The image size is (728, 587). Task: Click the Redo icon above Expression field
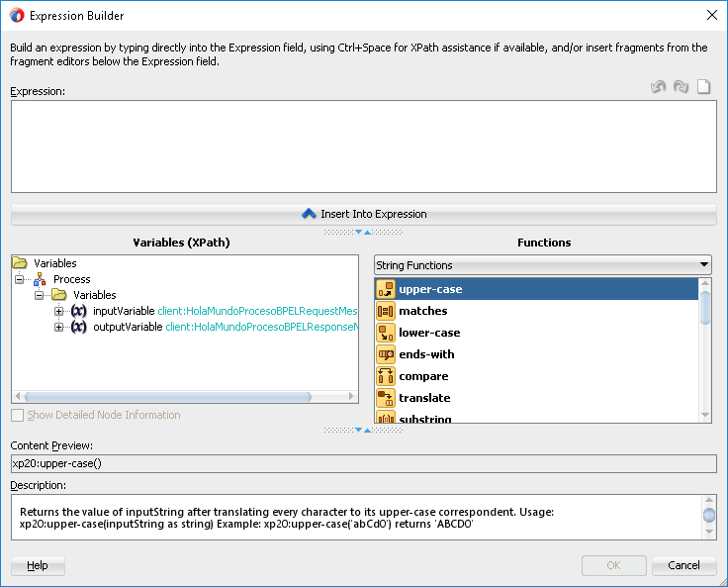click(x=681, y=87)
